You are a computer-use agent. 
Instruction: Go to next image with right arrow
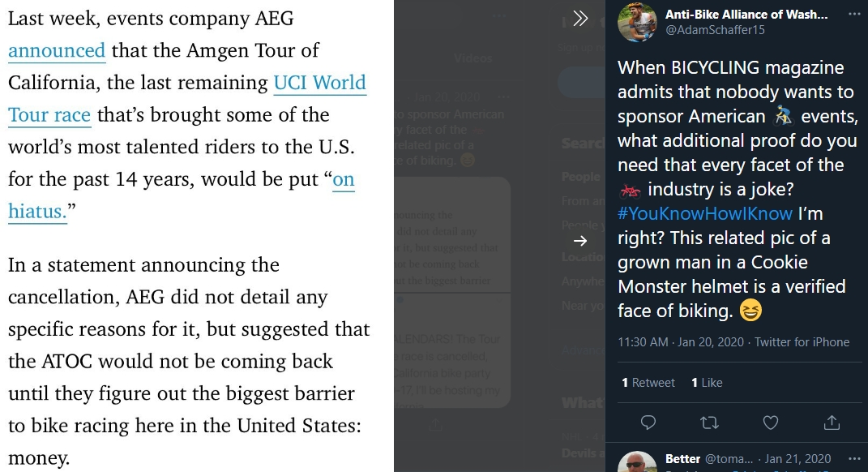click(580, 240)
